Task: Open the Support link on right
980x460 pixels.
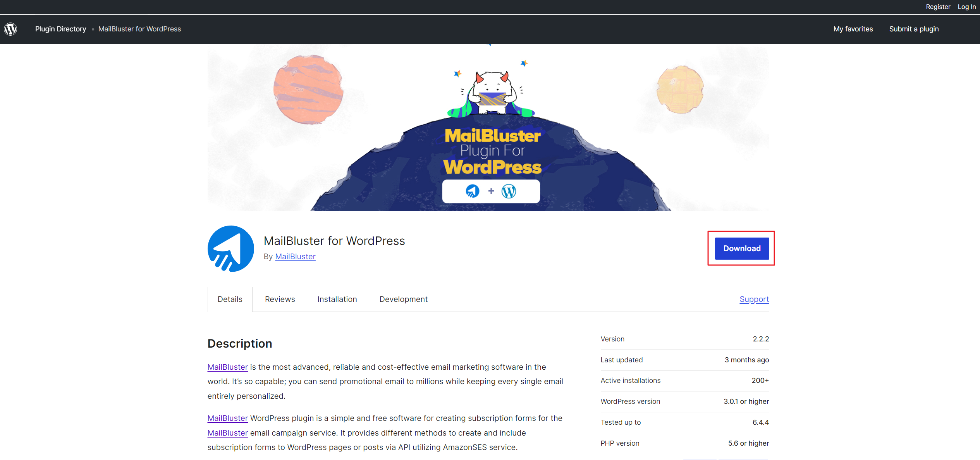Action: click(x=755, y=299)
